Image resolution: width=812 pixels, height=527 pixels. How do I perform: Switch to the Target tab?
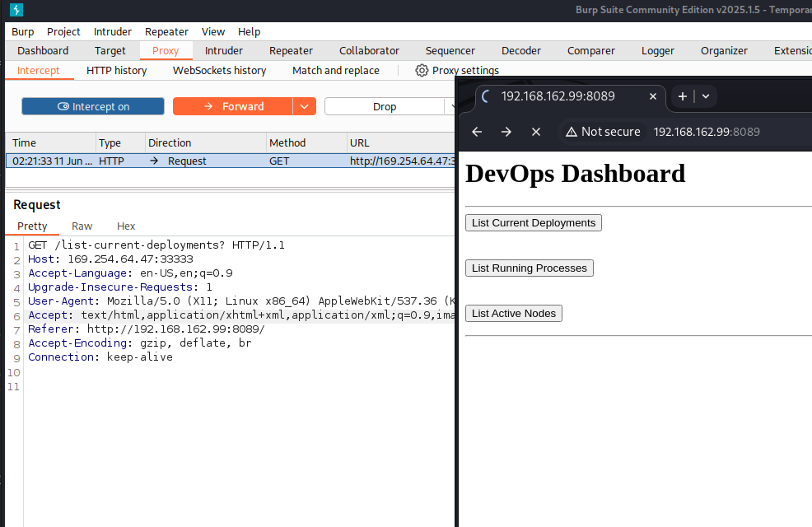(110, 51)
